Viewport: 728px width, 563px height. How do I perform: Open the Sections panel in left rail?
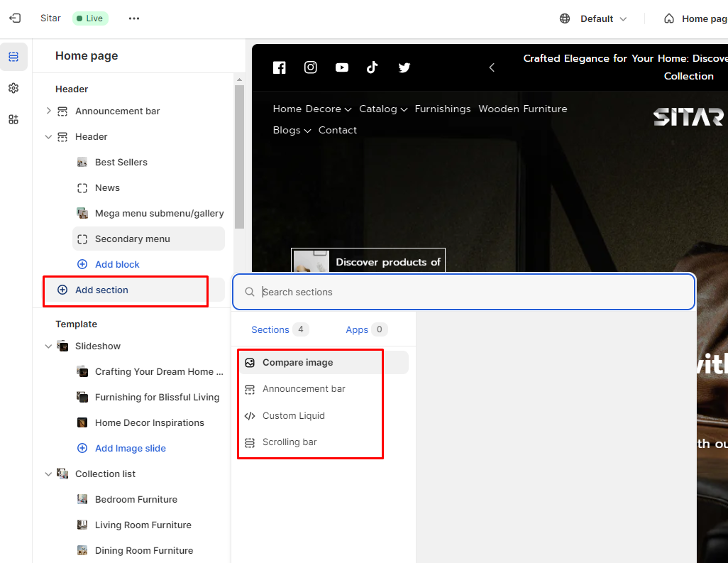pos(13,57)
